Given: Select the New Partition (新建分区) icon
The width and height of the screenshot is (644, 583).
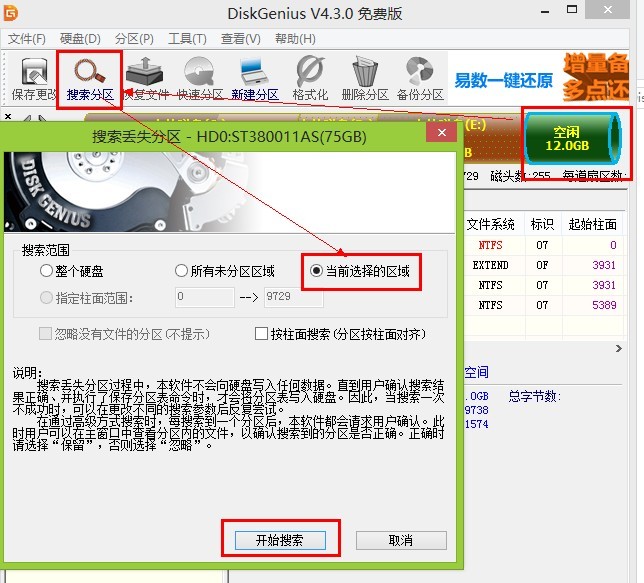Looking at the screenshot, I should click(x=255, y=79).
